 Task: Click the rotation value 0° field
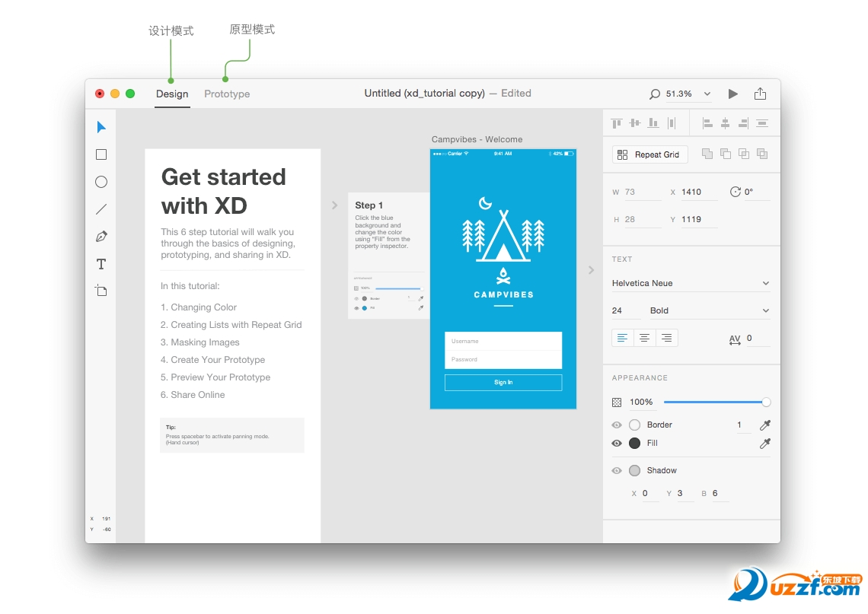[x=756, y=192]
